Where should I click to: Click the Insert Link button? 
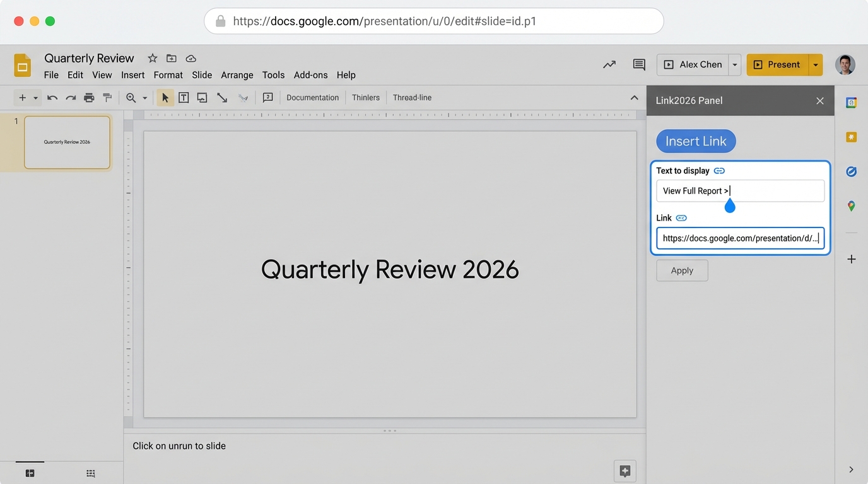tap(696, 141)
